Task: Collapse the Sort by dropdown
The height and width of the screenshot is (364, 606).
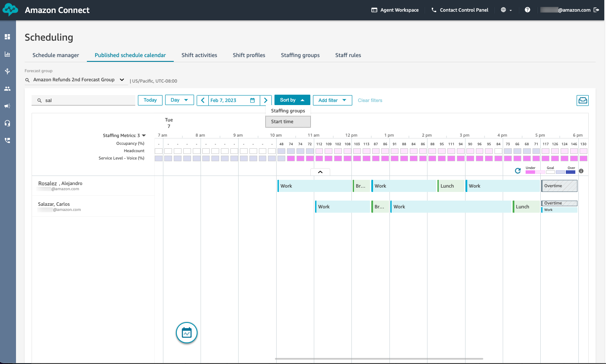Action: [x=292, y=100]
